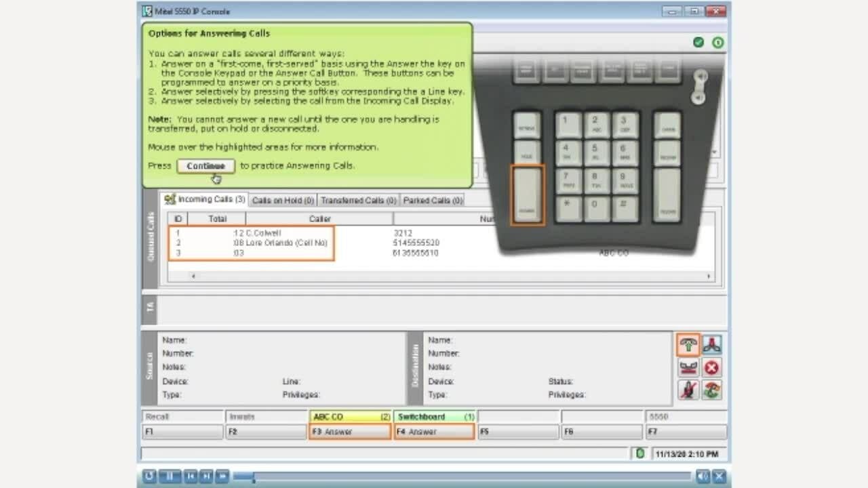This screenshot has height=488, width=868.
Task: Click the ID column header
Action: point(178,219)
